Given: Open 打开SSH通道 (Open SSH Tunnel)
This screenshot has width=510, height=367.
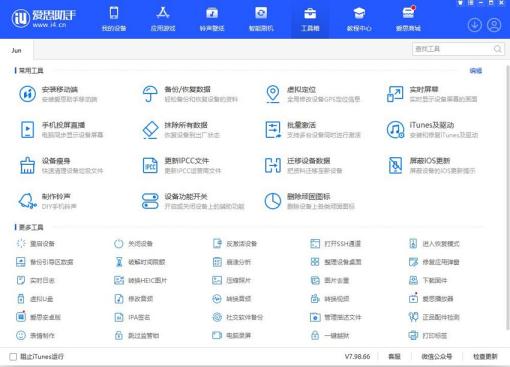Looking at the screenshot, I should (x=336, y=244).
